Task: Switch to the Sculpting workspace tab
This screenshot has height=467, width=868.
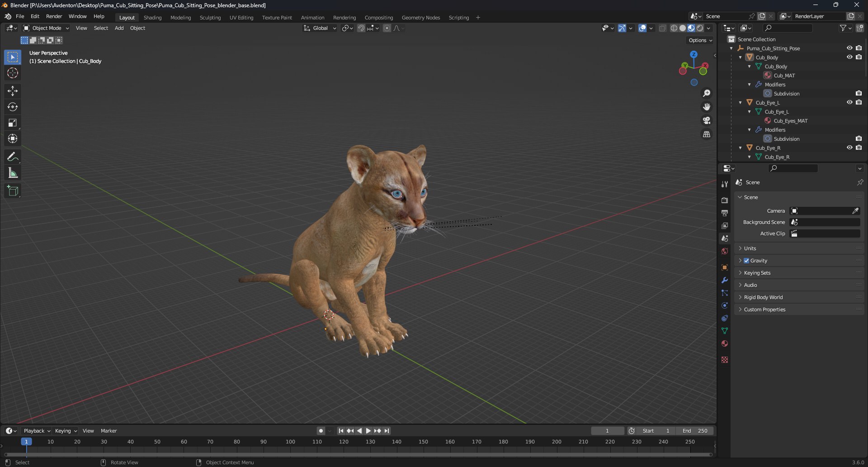Action: [210, 18]
